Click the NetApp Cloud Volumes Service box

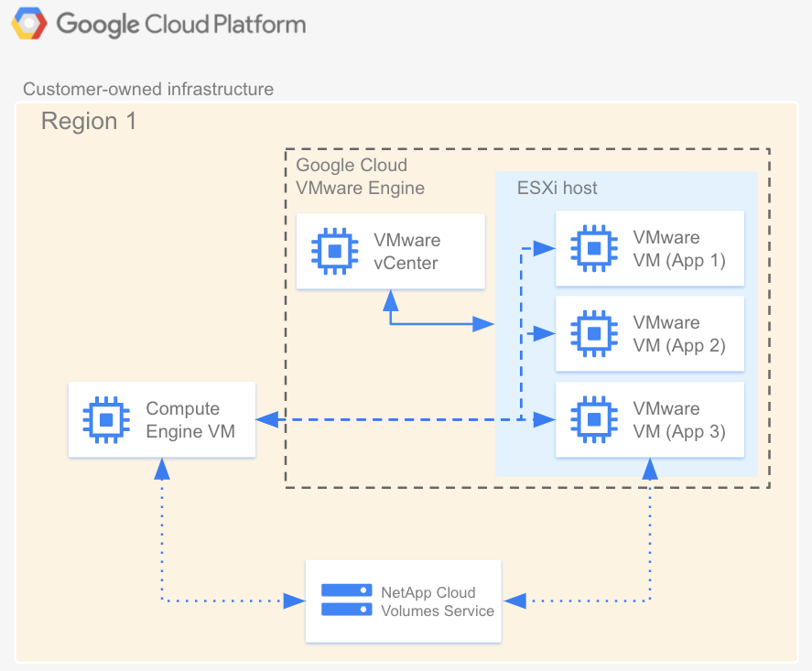click(403, 601)
